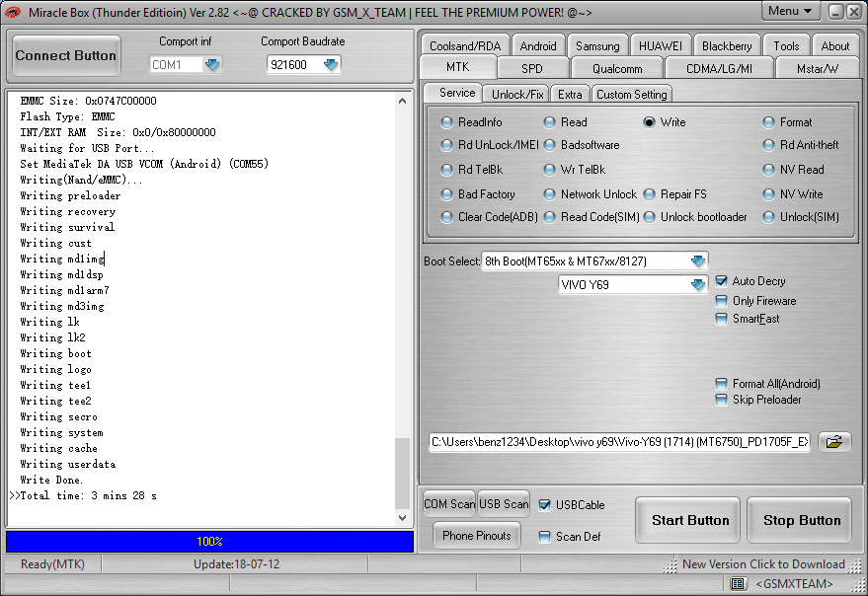The width and height of the screenshot is (868, 596).
Task: Switch to the Samsung tab
Action: 597,46
